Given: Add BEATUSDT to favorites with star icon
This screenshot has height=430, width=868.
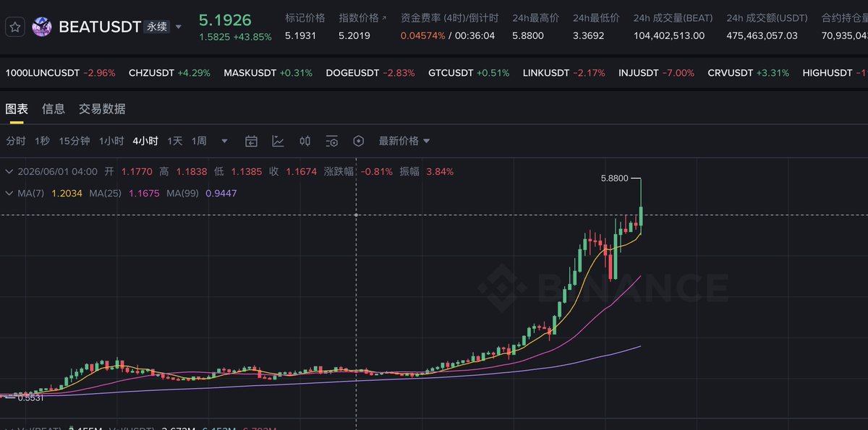Looking at the screenshot, I should click(16, 27).
